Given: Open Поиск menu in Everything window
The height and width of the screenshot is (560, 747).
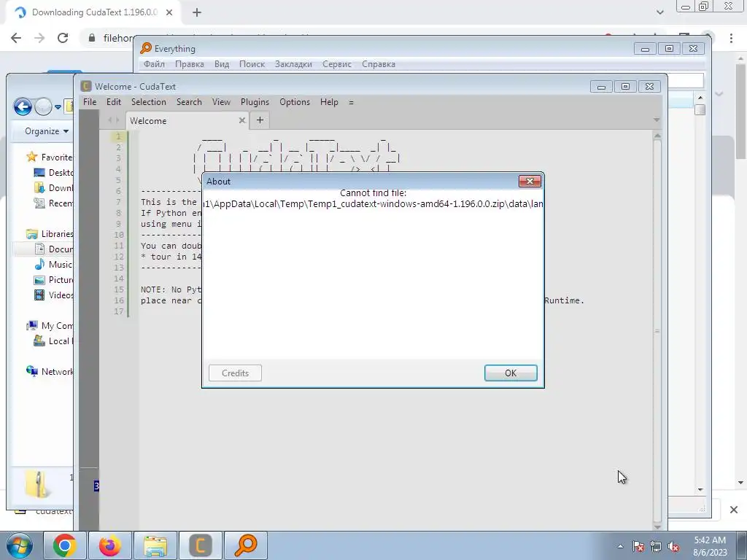Looking at the screenshot, I should click(x=252, y=64).
